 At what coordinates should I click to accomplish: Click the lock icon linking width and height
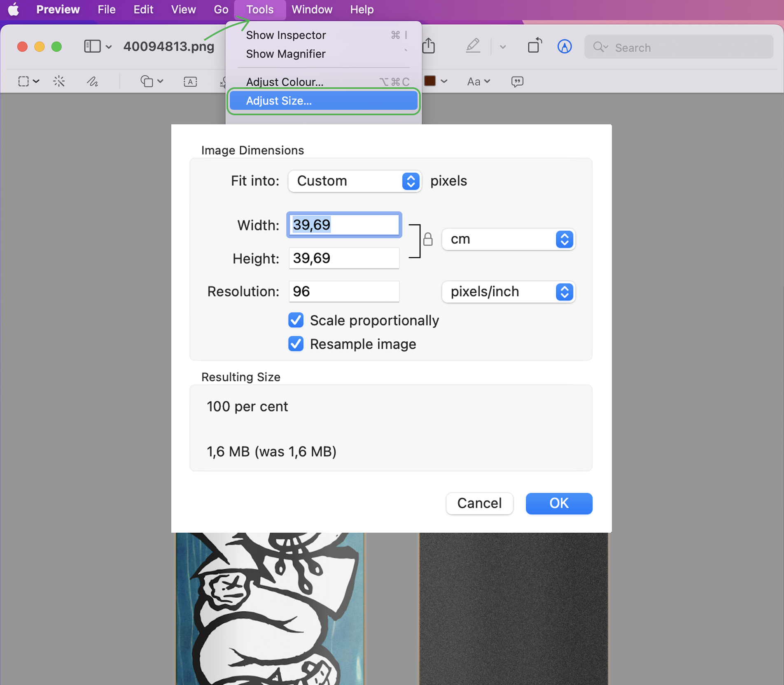pyautogui.click(x=428, y=239)
